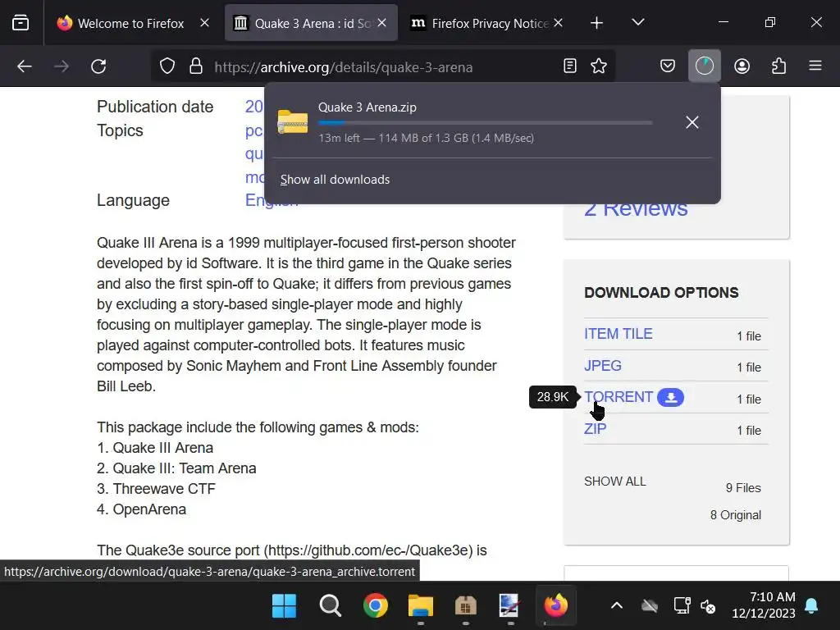The image size is (840, 630).
Task: Open the Save to Pocket icon
Action: [668, 66]
